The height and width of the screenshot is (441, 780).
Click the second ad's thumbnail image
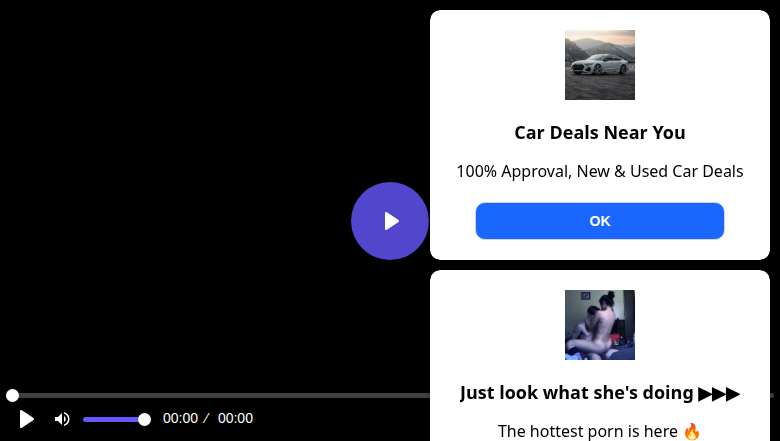click(599, 325)
